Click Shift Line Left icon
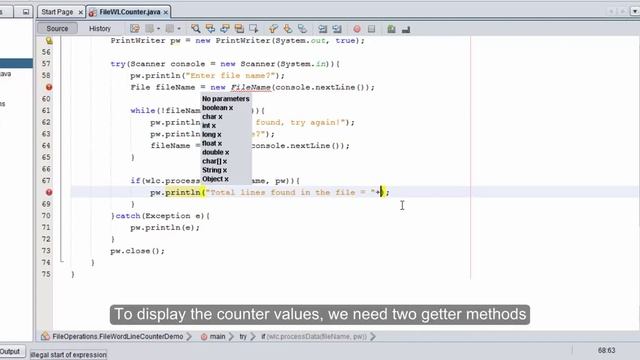Screen dimensions: 640x360 coord(322,29)
